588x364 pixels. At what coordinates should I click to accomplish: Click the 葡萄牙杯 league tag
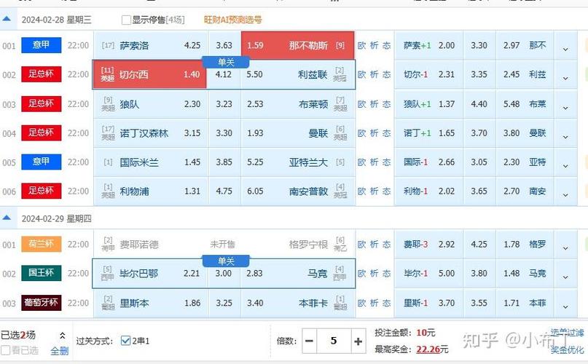42,303
